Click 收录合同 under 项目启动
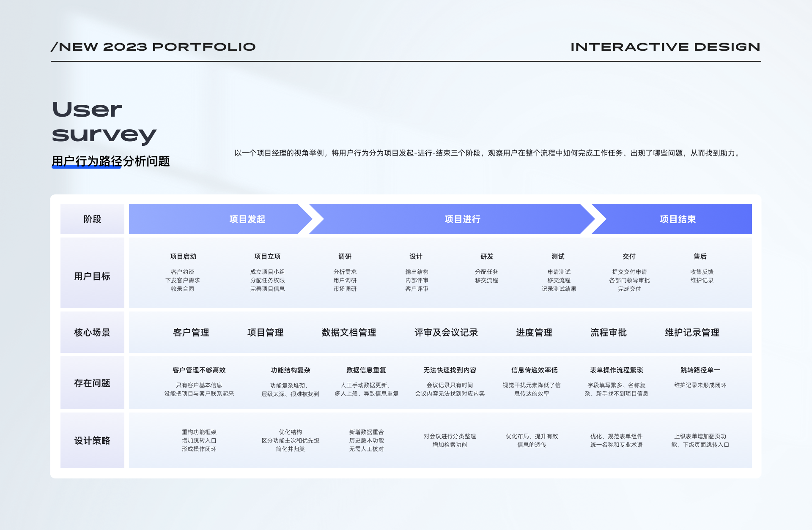Image resolution: width=812 pixels, height=530 pixels. pos(183,289)
